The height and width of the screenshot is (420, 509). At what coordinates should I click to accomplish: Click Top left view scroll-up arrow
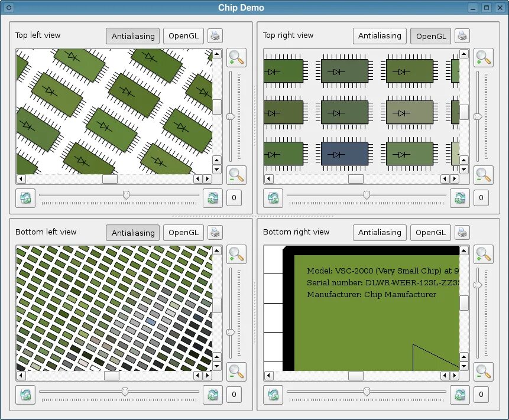click(x=217, y=54)
